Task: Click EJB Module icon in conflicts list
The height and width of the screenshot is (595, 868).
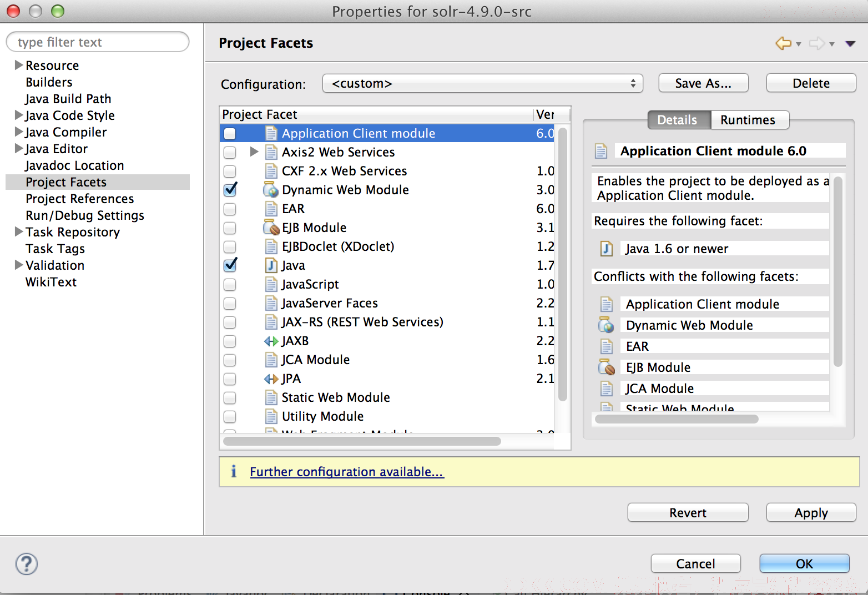Action: pos(607,367)
